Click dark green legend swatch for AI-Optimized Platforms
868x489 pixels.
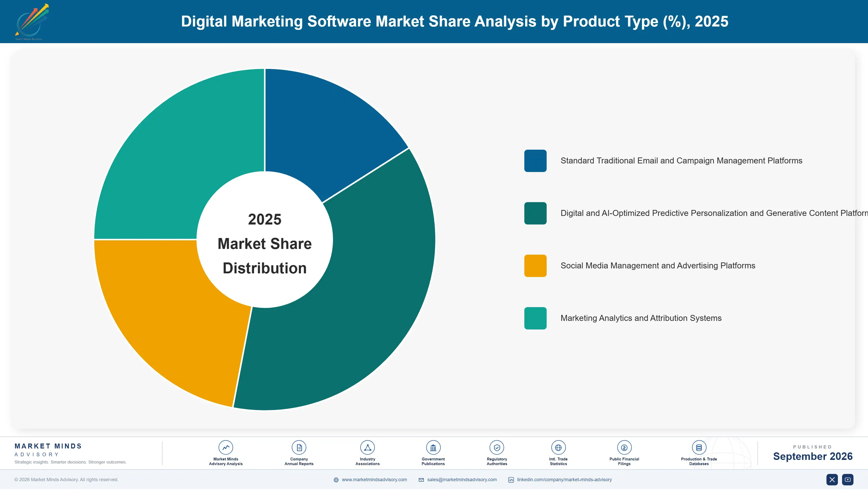(535, 213)
